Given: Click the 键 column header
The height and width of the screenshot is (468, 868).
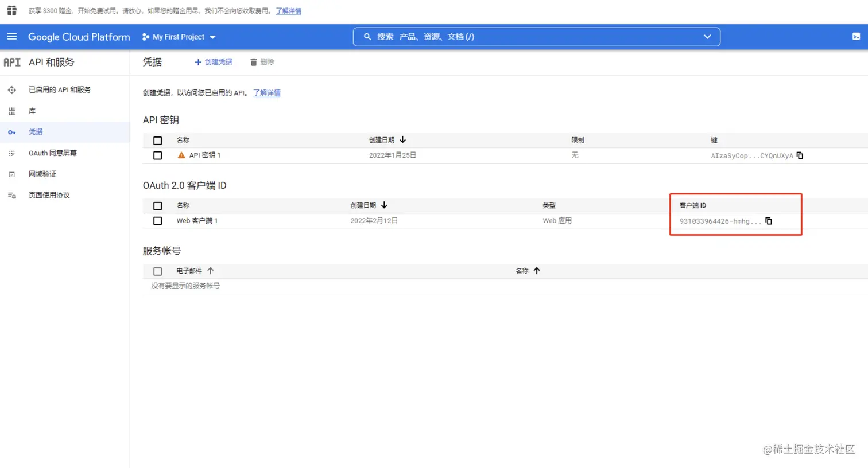Looking at the screenshot, I should [x=714, y=140].
